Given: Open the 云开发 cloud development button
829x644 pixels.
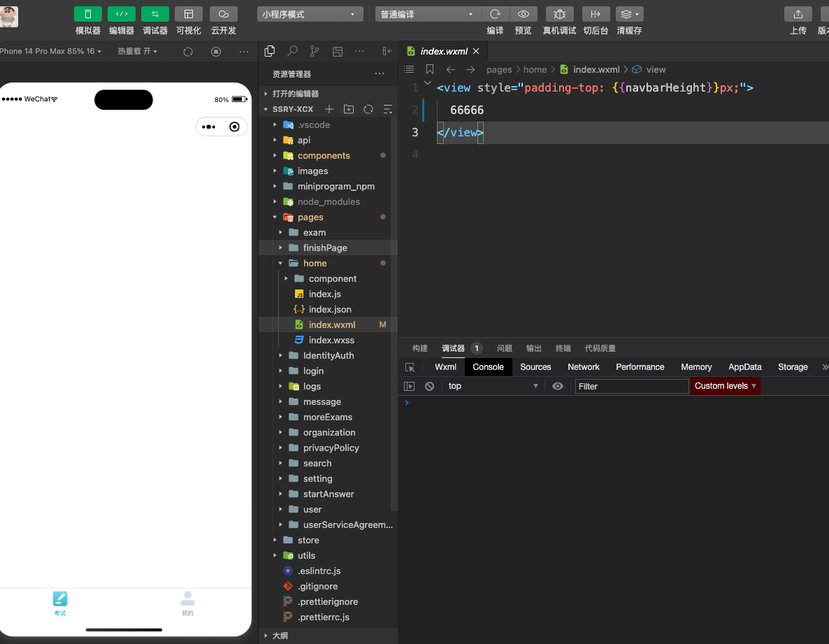Looking at the screenshot, I should pos(223,14).
